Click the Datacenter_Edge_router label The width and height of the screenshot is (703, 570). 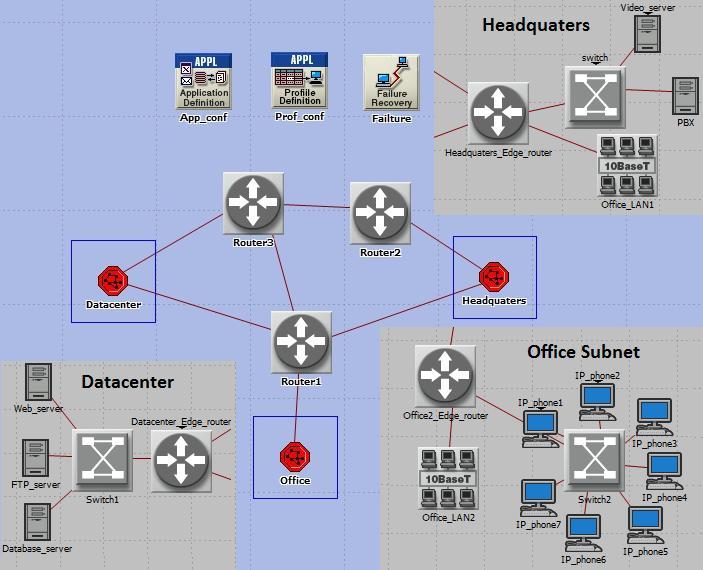[x=181, y=422]
